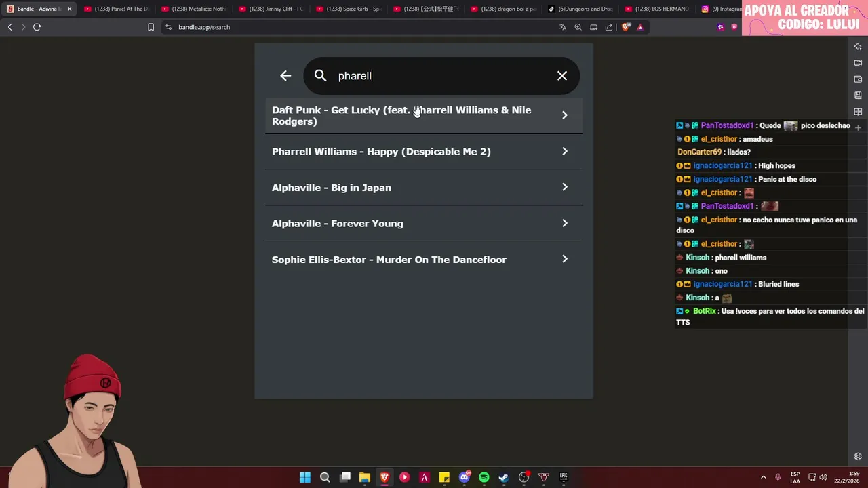Screen dimensions: 868x488
Task: Open File Explorer from taskbar
Action: (365, 477)
